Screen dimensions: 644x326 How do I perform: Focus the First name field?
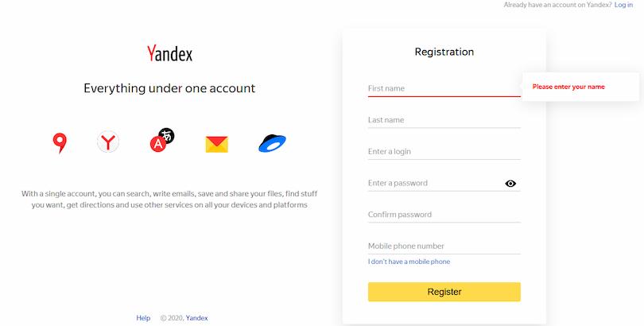click(444, 88)
